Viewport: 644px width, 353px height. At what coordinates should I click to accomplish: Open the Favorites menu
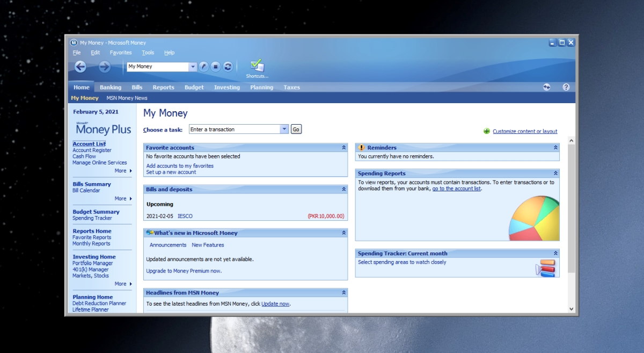[x=121, y=53]
